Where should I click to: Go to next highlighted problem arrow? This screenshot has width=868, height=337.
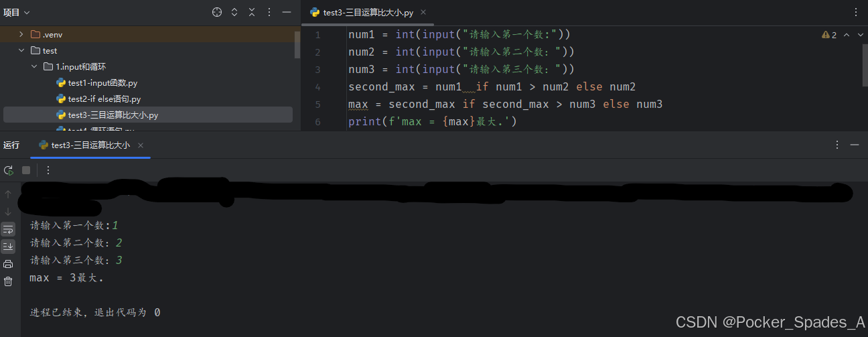pyautogui.click(x=860, y=35)
